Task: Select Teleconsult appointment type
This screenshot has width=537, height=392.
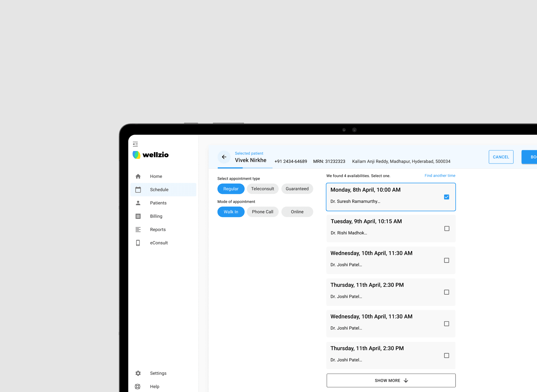Action: pos(263,189)
